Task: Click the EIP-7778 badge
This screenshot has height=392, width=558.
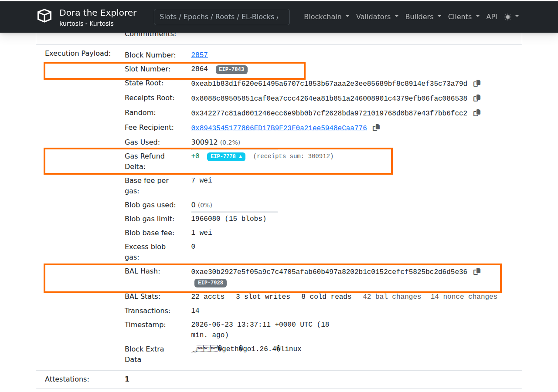Action: (226, 156)
